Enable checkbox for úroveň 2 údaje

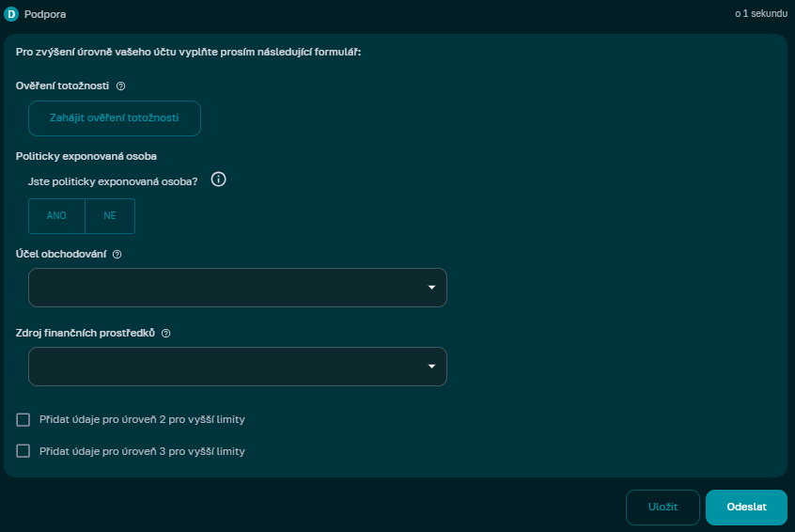pyautogui.click(x=23, y=419)
